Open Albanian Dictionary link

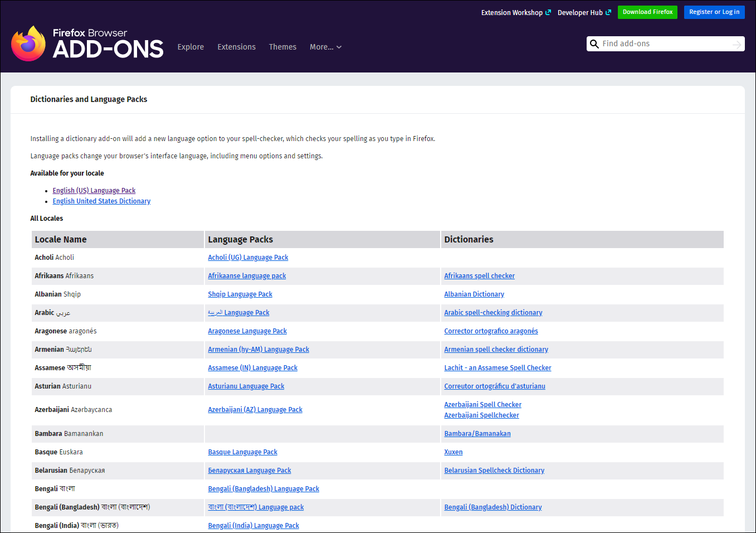pyautogui.click(x=474, y=294)
